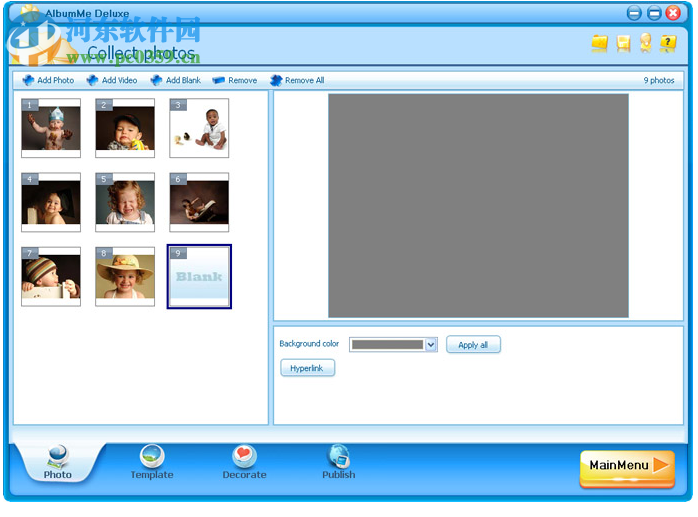Select photo thumbnail number 6
This screenshot has height=517, width=698.
pyautogui.click(x=199, y=202)
